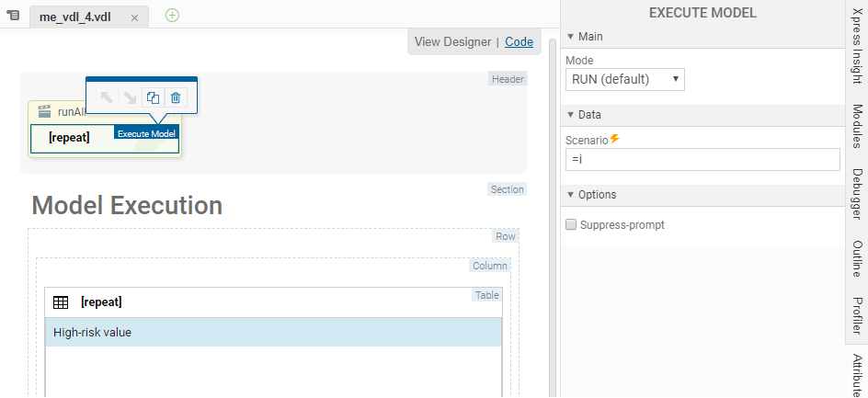This screenshot has width=868, height=398.
Task: Click the lightning bolt next to Scenario
Action: (x=615, y=139)
